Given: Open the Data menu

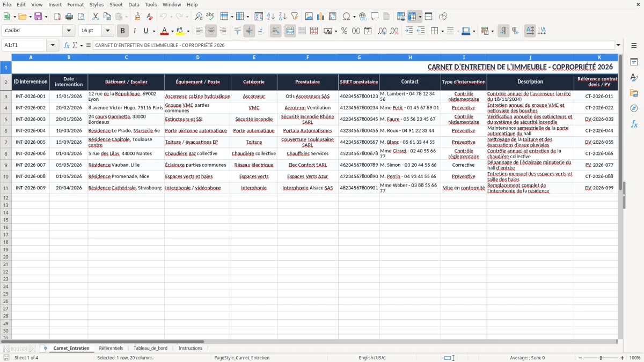Looking at the screenshot, I should tap(134, 4).
